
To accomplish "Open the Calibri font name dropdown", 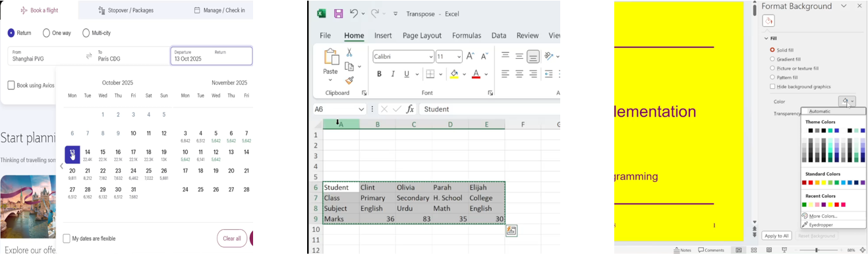I will pos(431,57).
